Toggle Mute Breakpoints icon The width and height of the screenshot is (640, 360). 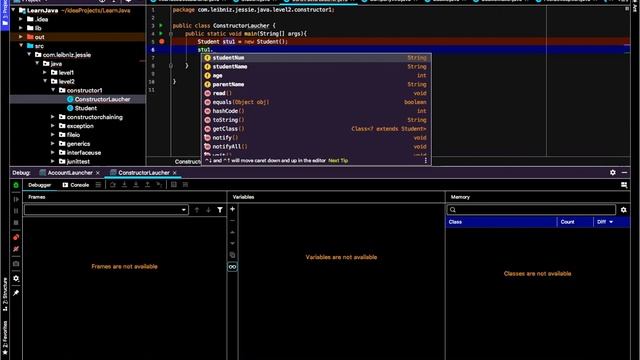click(16, 249)
